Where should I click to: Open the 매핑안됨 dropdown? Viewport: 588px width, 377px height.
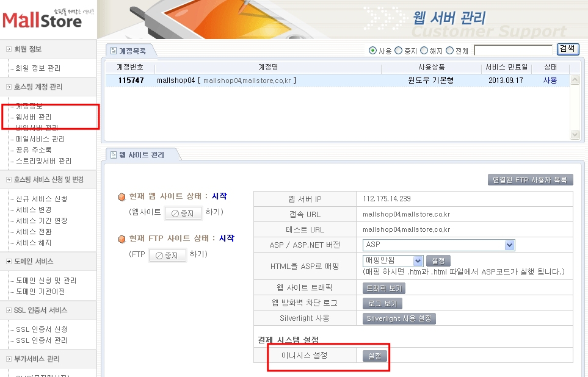click(x=393, y=260)
